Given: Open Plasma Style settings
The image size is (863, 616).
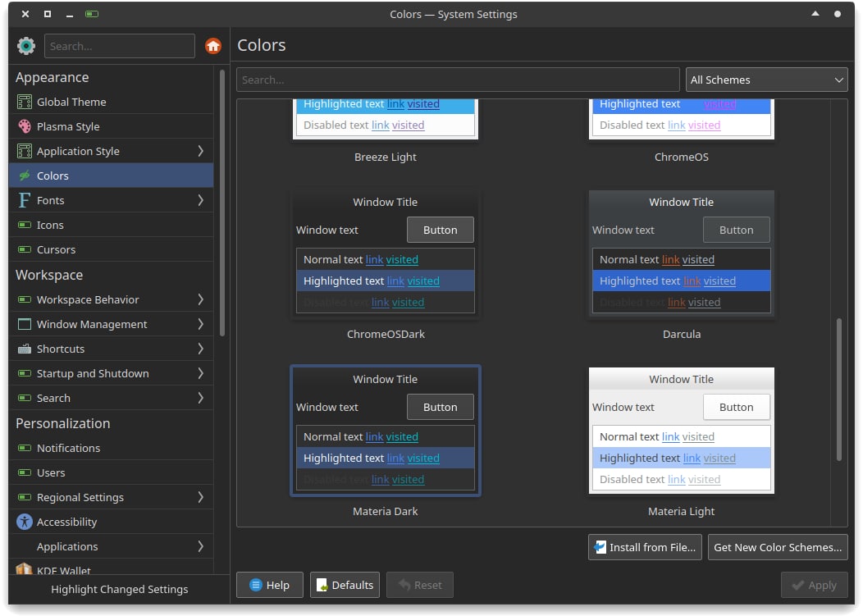Looking at the screenshot, I should 112,126.
